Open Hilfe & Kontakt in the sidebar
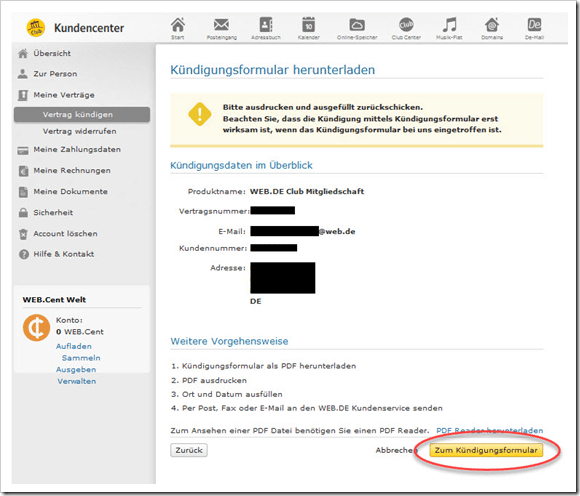The height and width of the screenshot is (496, 580). (64, 254)
